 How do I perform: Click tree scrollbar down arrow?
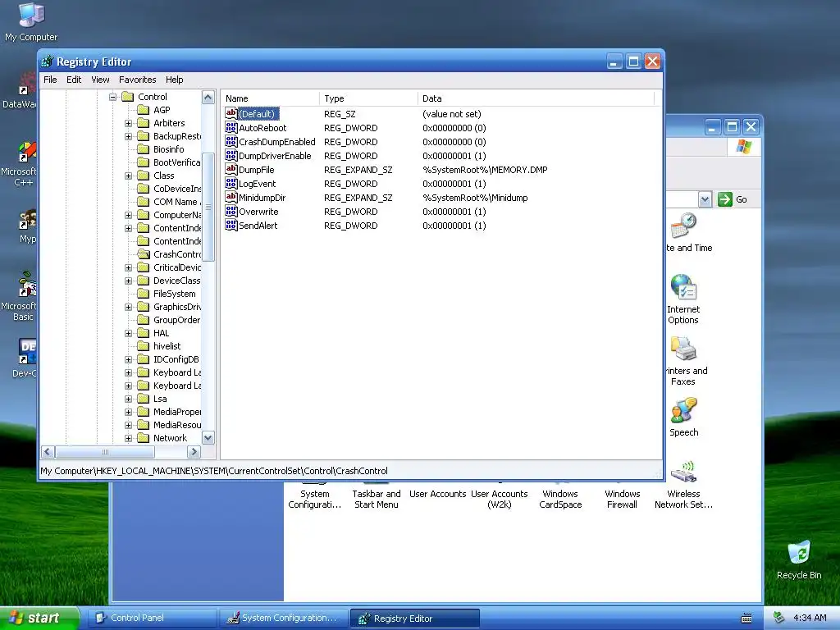(208, 438)
